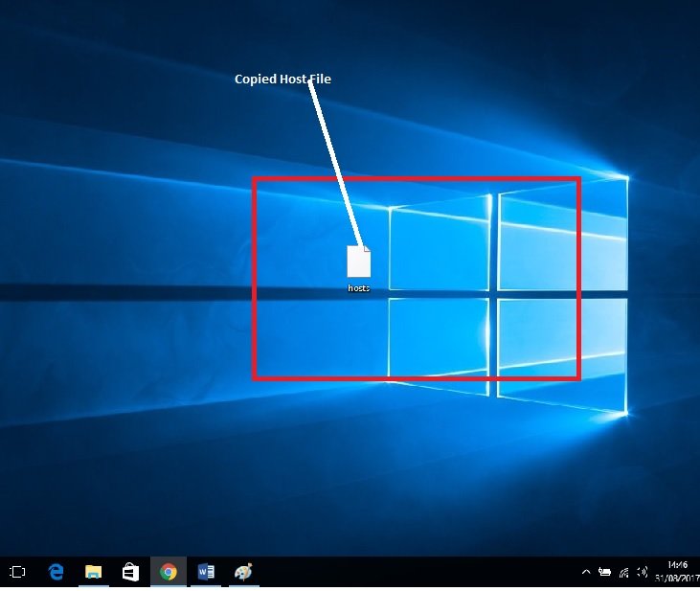The height and width of the screenshot is (591, 700).
Task: Open the Paint app from the taskbar
Action: click(x=244, y=572)
